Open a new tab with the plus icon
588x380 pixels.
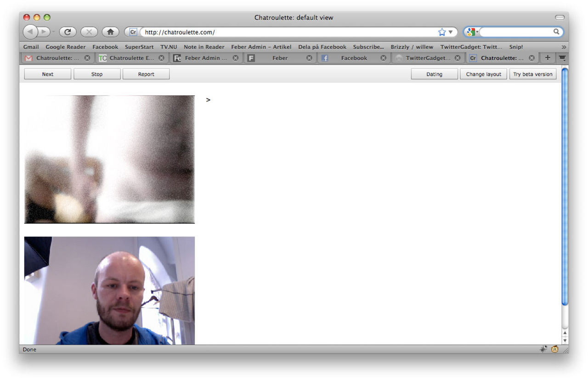pos(547,58)
